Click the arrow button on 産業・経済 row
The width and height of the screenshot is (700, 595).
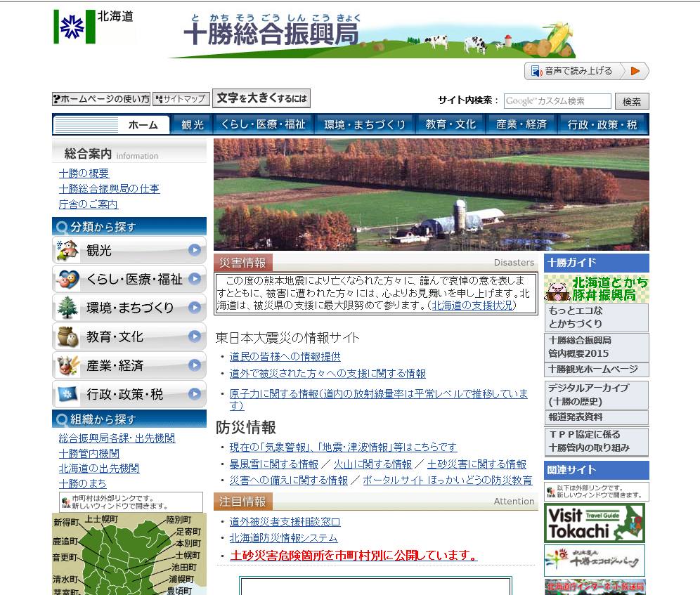pos(195,365)
